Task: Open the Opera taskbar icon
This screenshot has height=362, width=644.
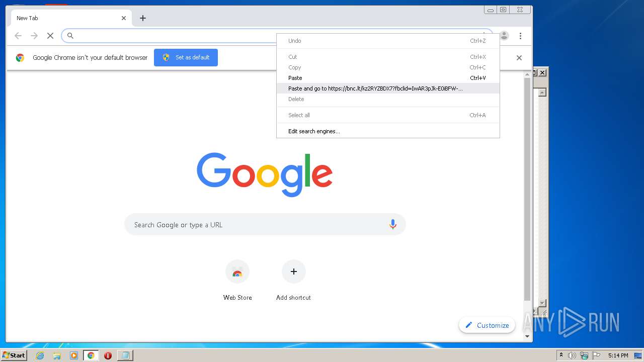Action: click(108, 355)
